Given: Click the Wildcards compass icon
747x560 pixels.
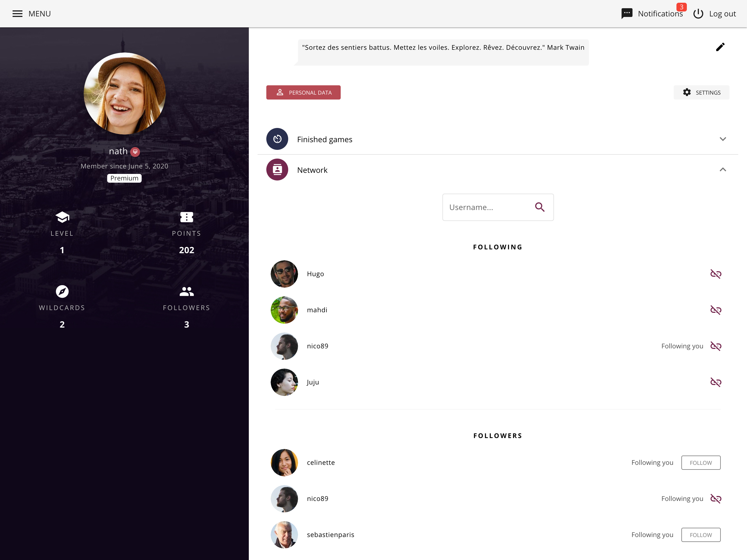Looking at the screenshot, I should click(x=62, y=291).
